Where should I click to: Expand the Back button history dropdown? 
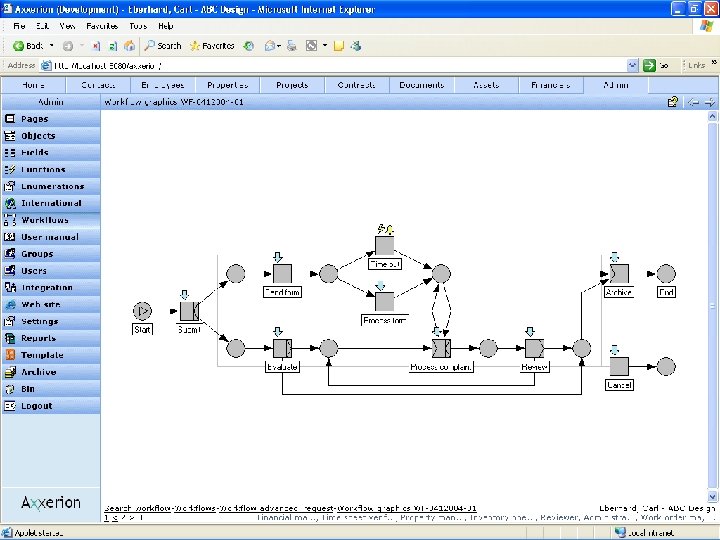tap(51, 46)
